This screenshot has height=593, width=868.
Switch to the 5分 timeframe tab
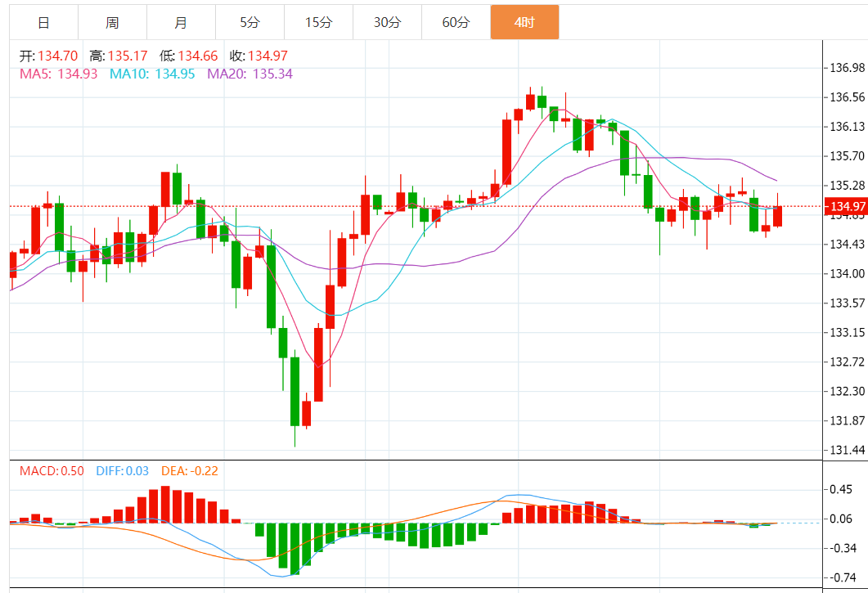tap(250, 22)
